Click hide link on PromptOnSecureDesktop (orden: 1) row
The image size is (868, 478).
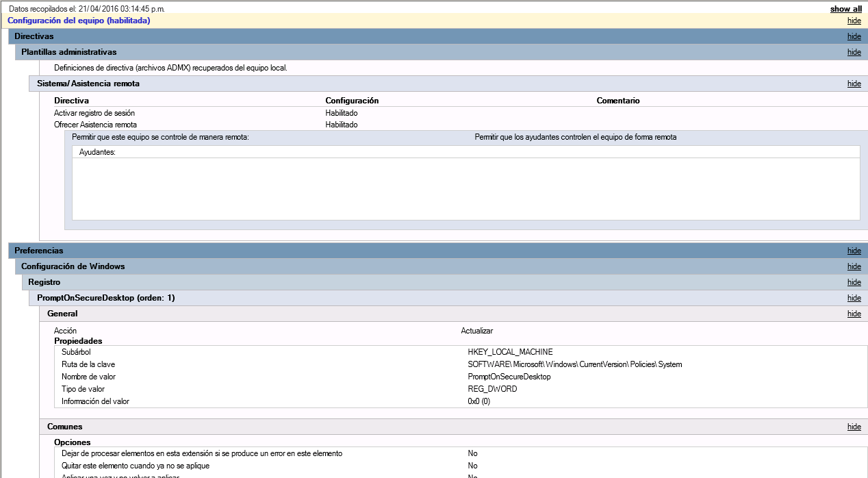click(854, 298)
